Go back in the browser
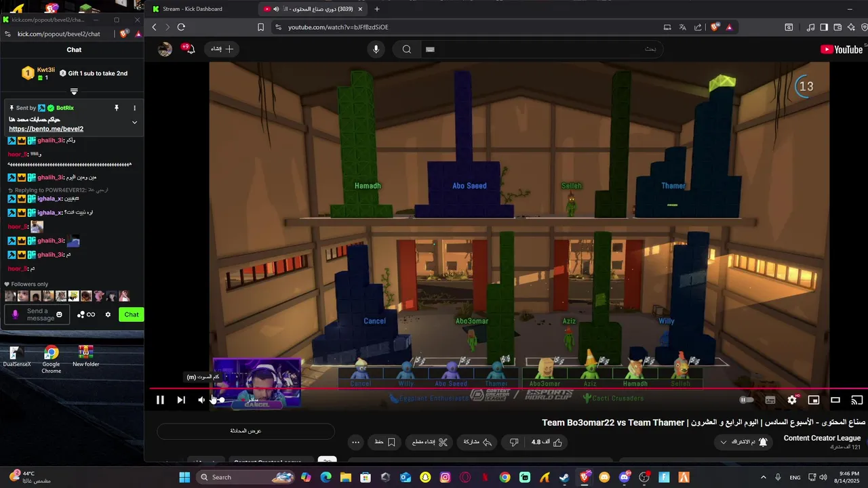 click(x=154, y=27)
